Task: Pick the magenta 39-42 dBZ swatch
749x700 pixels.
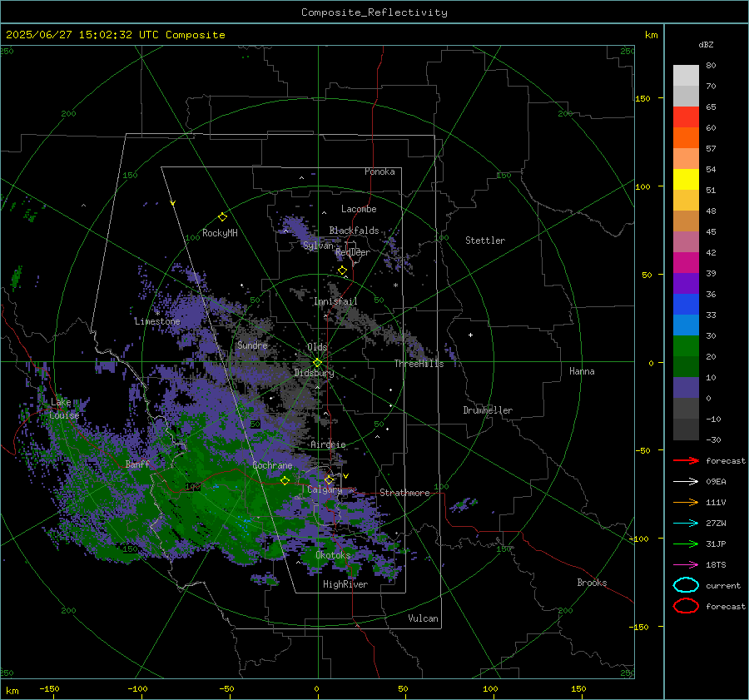Action: (686, 263)
